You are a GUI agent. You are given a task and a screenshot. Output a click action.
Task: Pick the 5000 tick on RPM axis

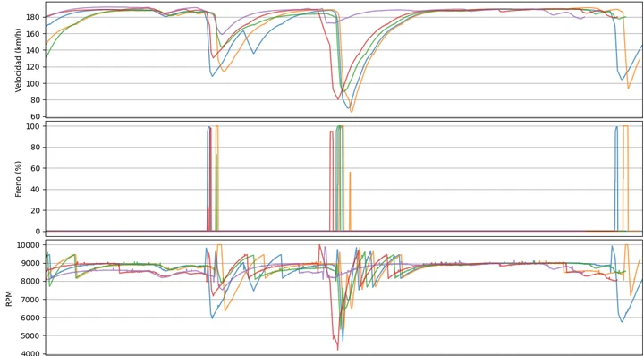[x=31, y=335]
